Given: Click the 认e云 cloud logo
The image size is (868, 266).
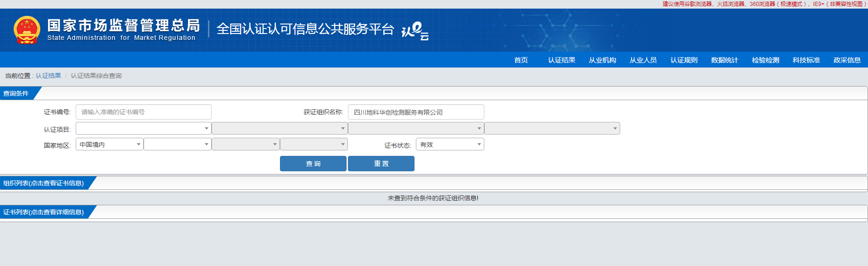Looking at the screenshot, I should (x=415, y=31).
